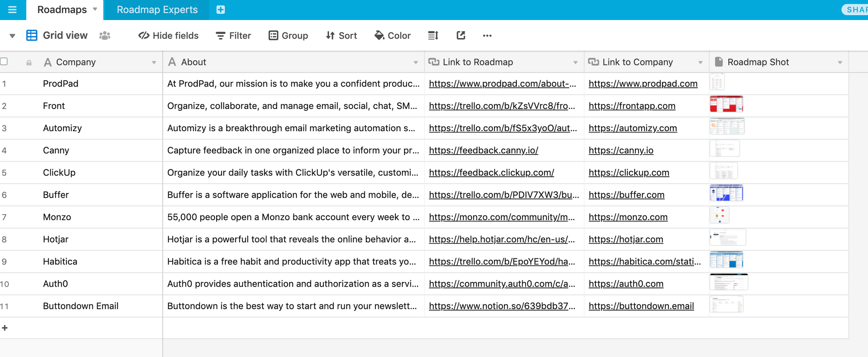Click the URL icon beside Link to Company
The height and width of the screenshot is (357, 868).
593,62
